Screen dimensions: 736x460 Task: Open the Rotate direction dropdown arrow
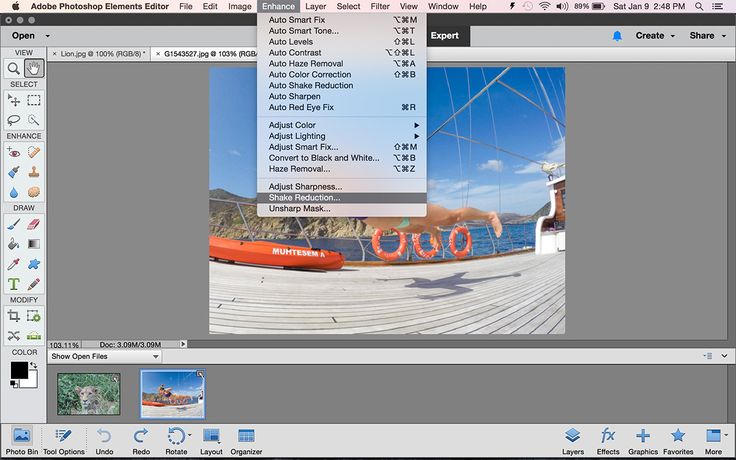(x=190, y=435)
